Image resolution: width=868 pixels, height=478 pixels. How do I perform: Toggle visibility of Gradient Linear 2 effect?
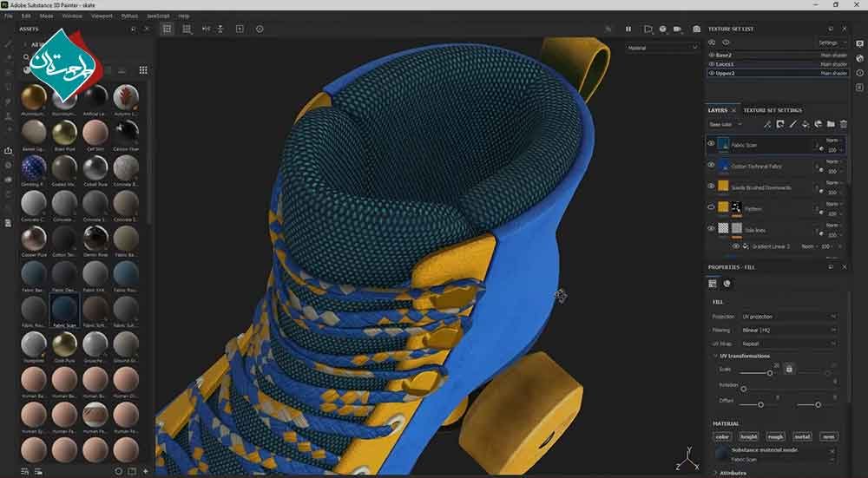(x=736, y=246)
